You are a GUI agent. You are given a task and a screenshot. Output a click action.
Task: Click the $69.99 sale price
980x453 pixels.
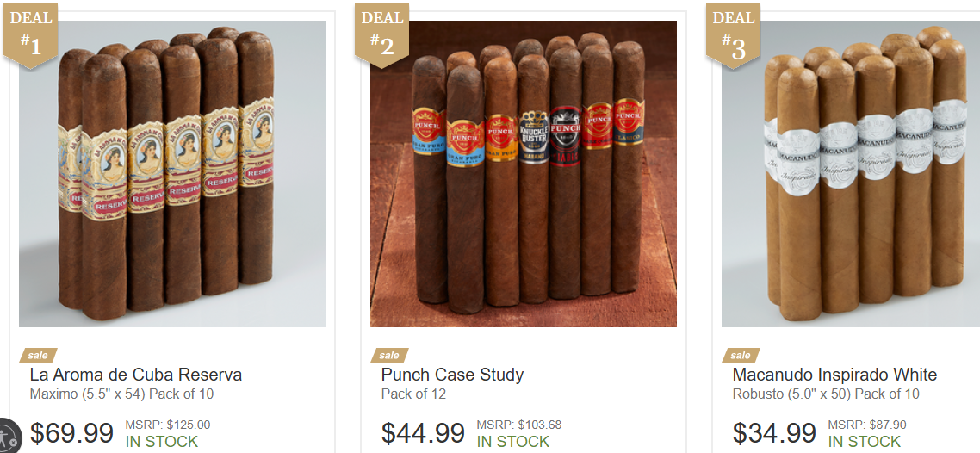tap(71, 432)
